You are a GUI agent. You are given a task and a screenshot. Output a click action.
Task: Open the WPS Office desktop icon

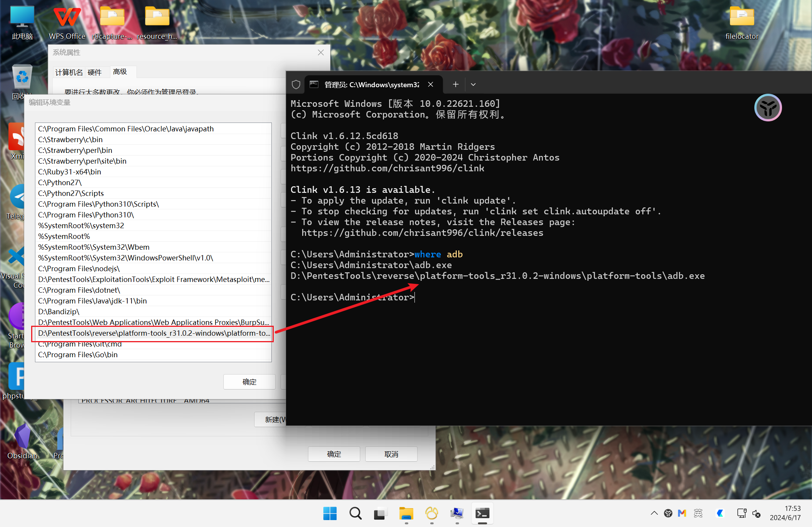coord(67,22)
